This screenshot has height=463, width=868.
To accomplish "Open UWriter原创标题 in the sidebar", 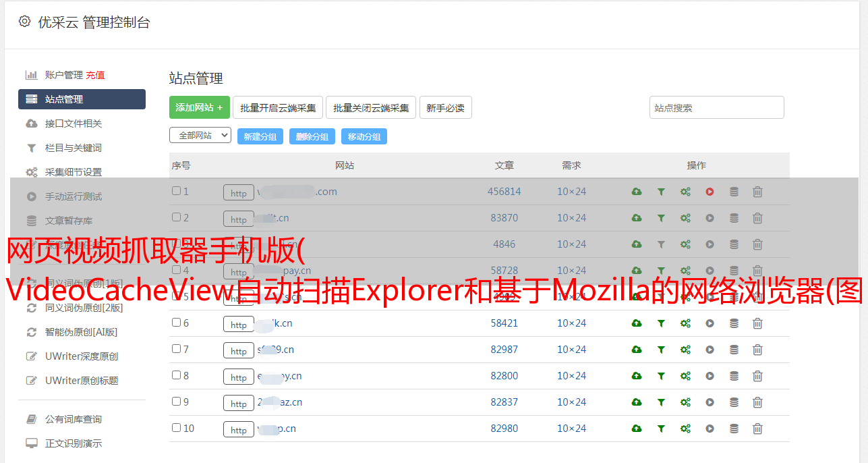I will coord(82,381).
